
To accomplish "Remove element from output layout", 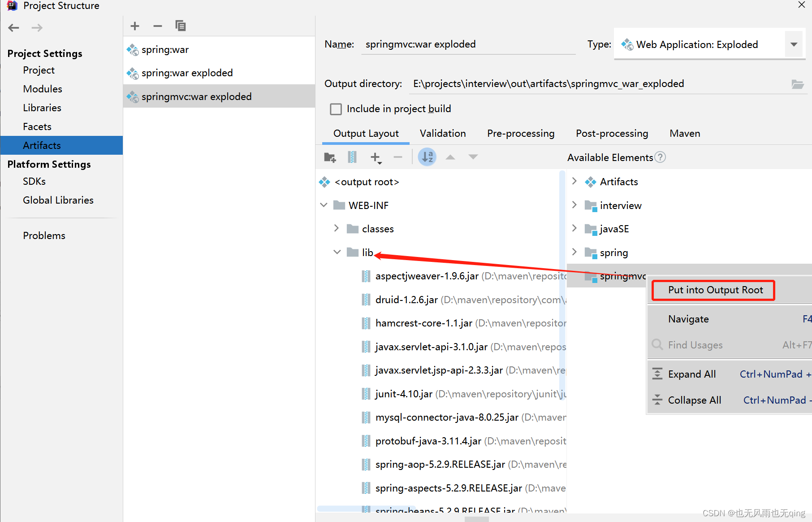I will pos(398,157).
